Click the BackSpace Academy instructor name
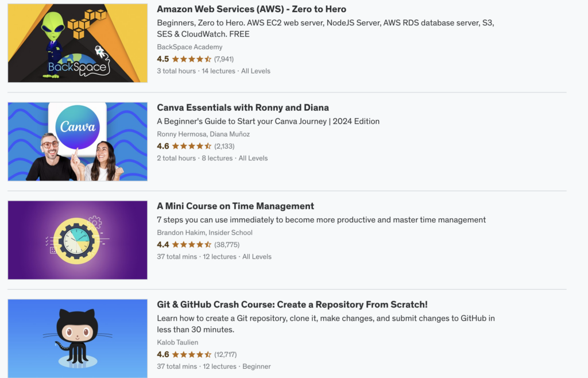Screen dimensions: 588x378 (189, 47)
